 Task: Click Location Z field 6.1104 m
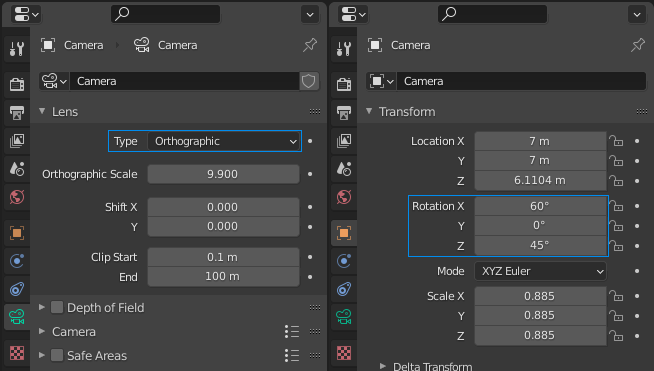coord(541,181)
